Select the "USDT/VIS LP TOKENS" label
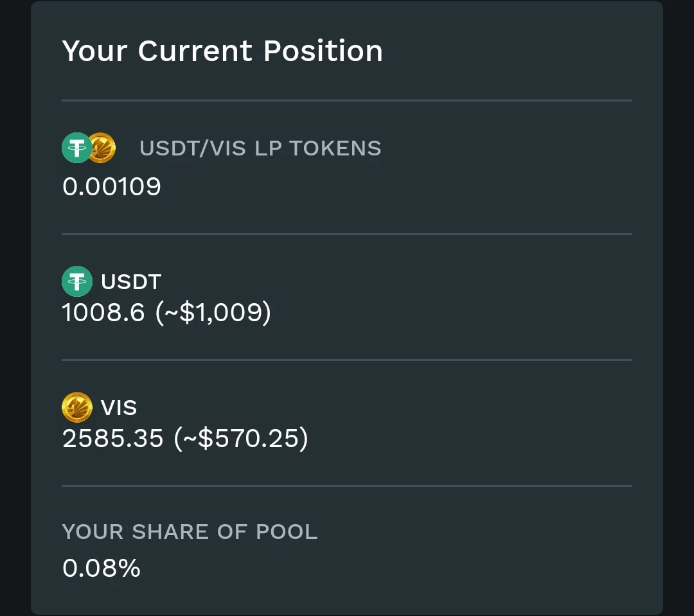This screenshot has height=616, width=694. (260, 148)
